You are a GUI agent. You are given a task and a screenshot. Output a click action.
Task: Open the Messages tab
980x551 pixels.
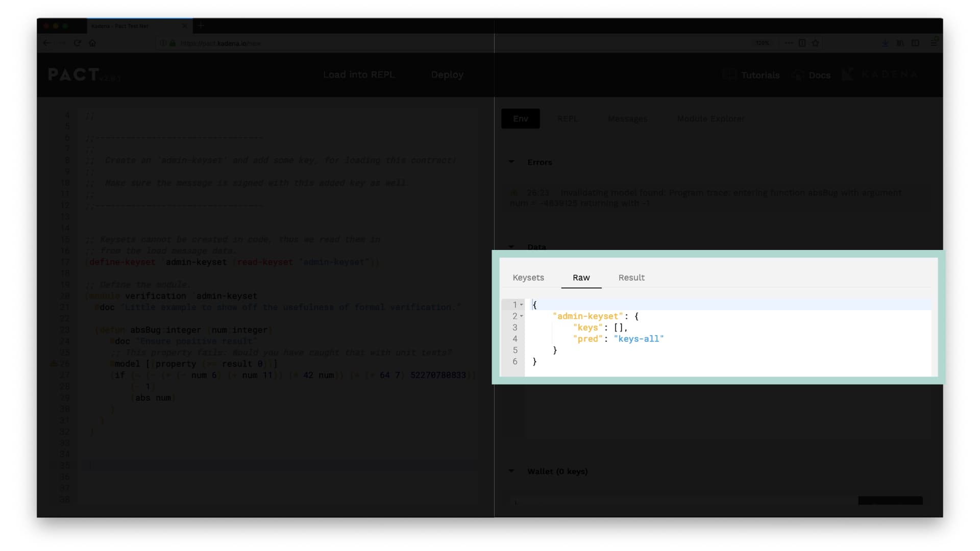[627, 118]
